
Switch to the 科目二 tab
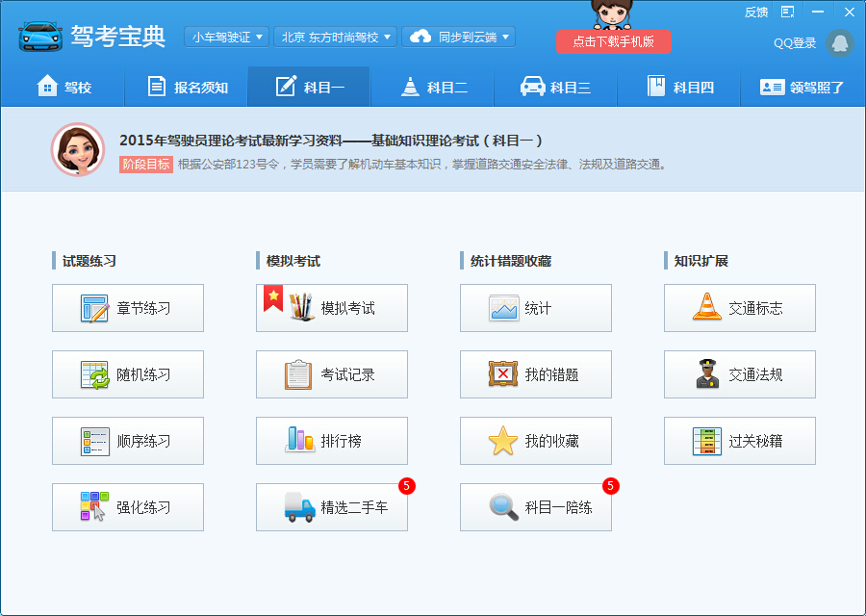433,88
